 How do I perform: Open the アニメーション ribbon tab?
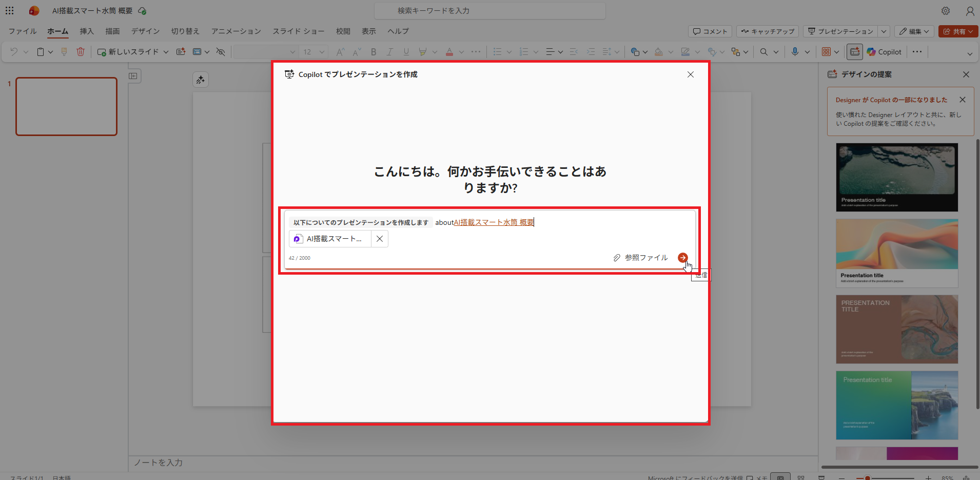pos(236,31)
